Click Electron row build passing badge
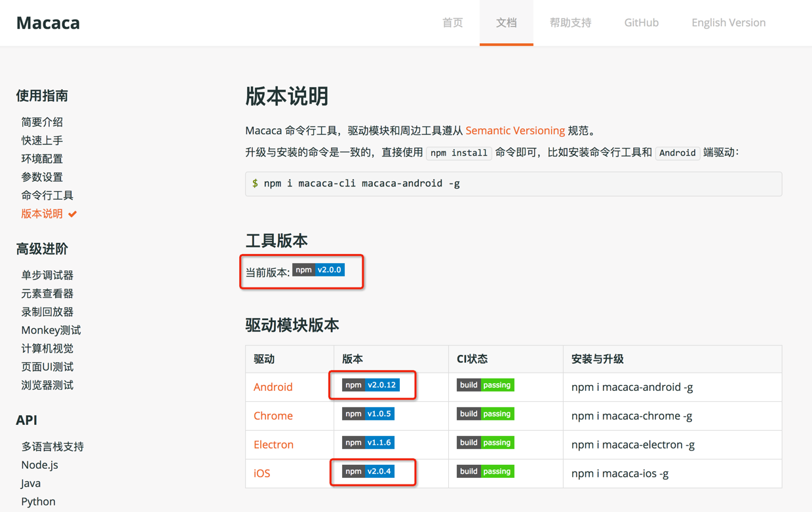The width and height of the screenshot is (812, 512). click(486, 443)
